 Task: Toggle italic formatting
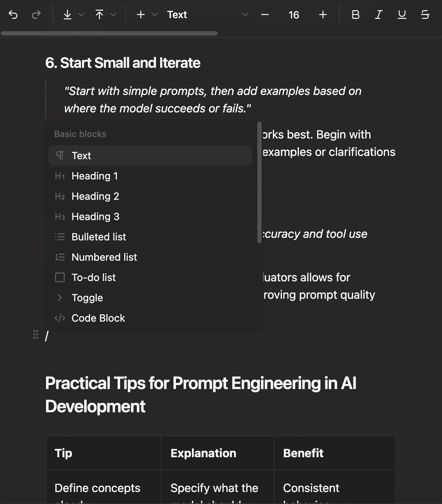(x=378, y=15)
